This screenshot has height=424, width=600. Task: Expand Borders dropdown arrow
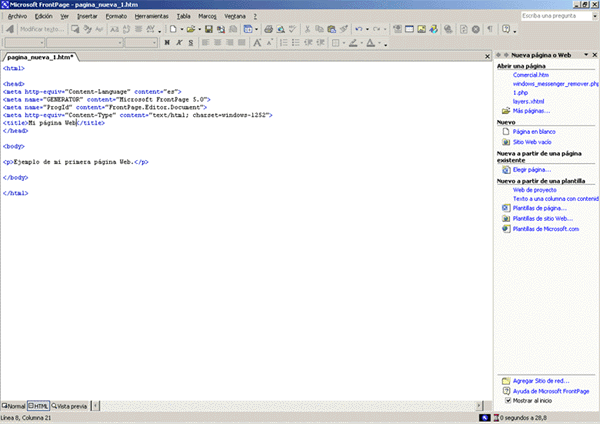click(x=344, y=42)
